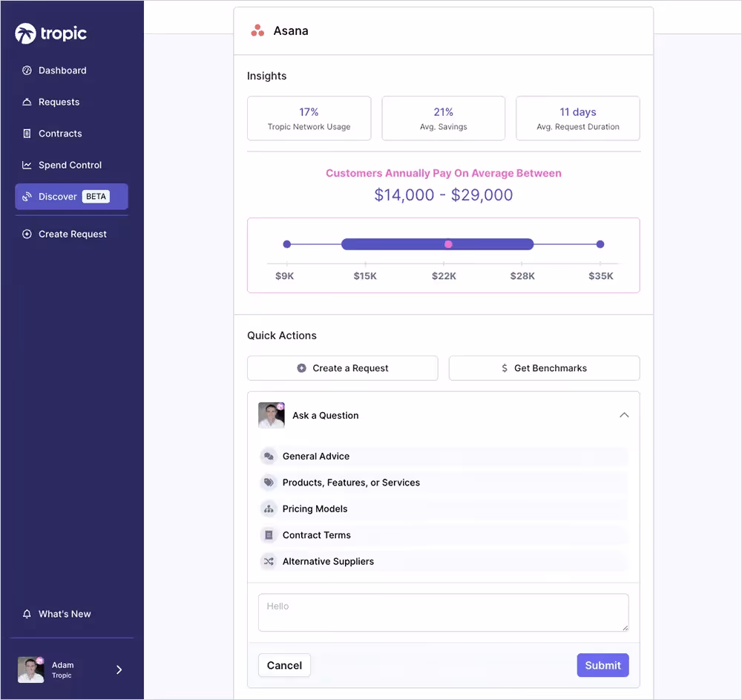Click the question text box with Hello placeholder
742x700 pixels.
[444, 612]
